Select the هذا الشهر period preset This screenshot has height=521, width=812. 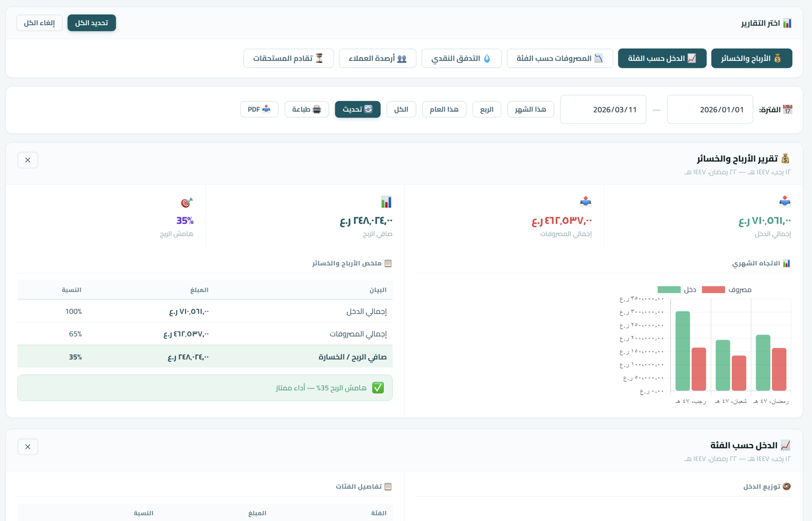(530, 110)
